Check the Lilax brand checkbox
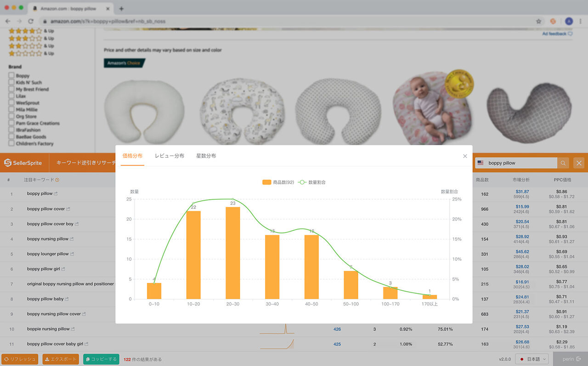 (11, 96)
